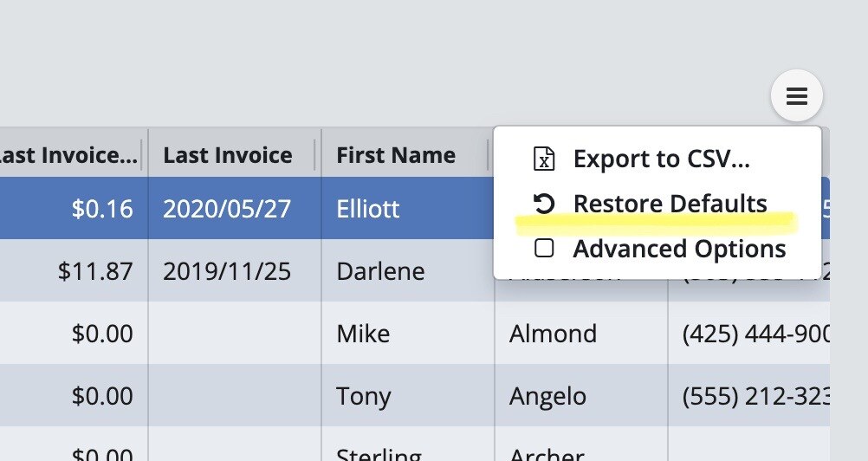
Task: Click the hamburger menu button
Action: coord(796,96)
